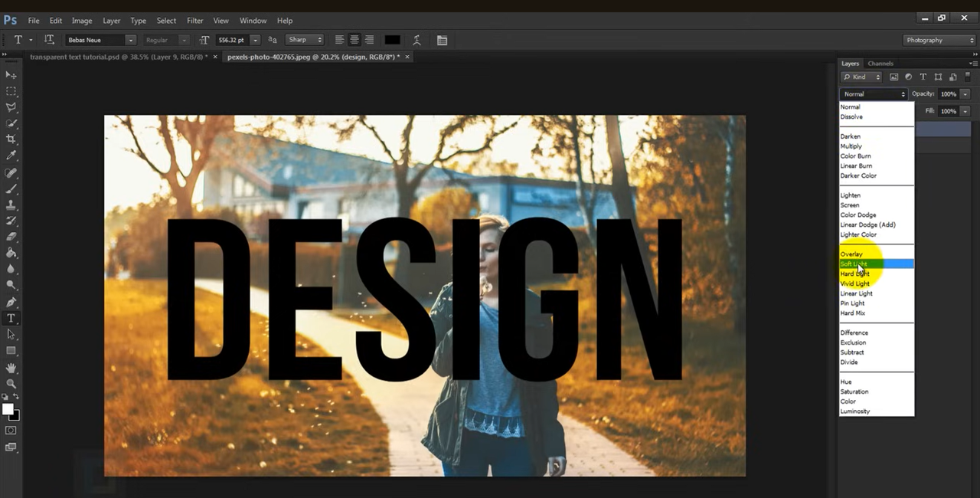Left align the text
Screen dimensions: 980x498
[x=339, y=40]
